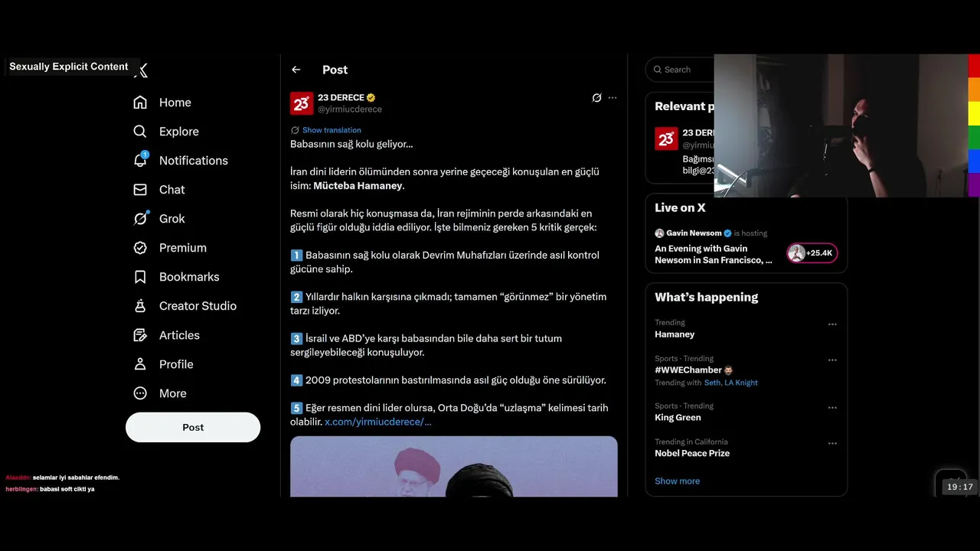Select the Home menu label

point(175,103)
